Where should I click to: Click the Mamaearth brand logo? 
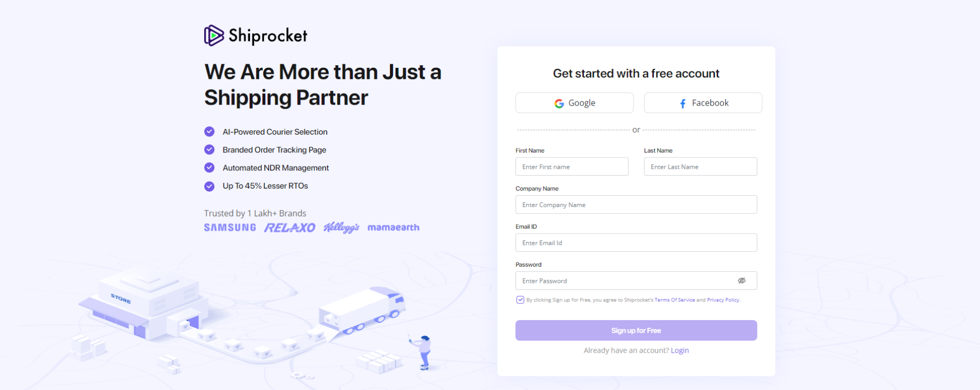tap(393, 227)
